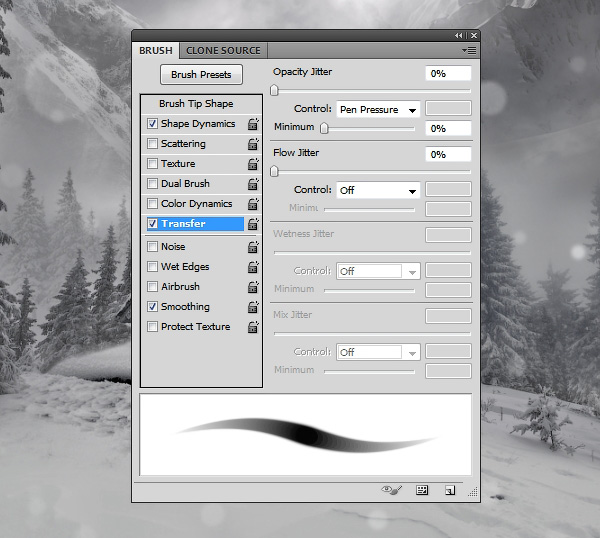The image size is (600, 538).
Task: Uncheck the Smoothing checkbox
Action: coord(152,306)
